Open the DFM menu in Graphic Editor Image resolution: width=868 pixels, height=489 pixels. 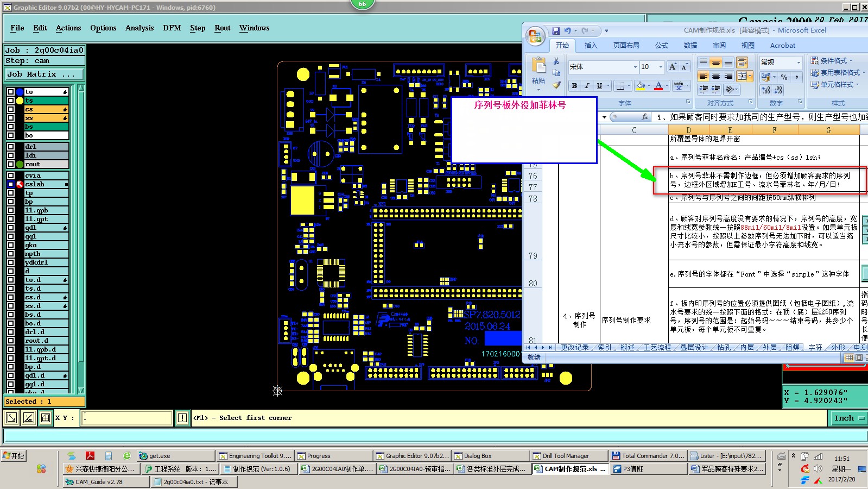point(172,28)
